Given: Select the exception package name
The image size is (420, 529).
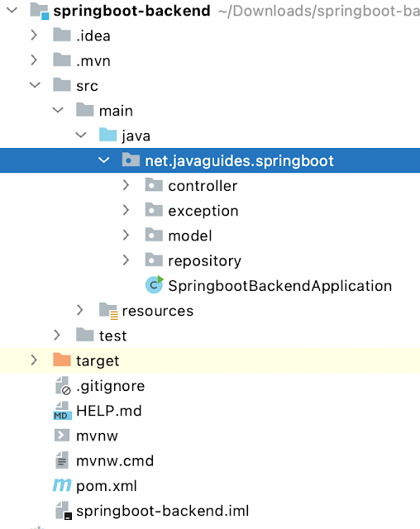Looking at the screenshot, I should click(203, 212).
